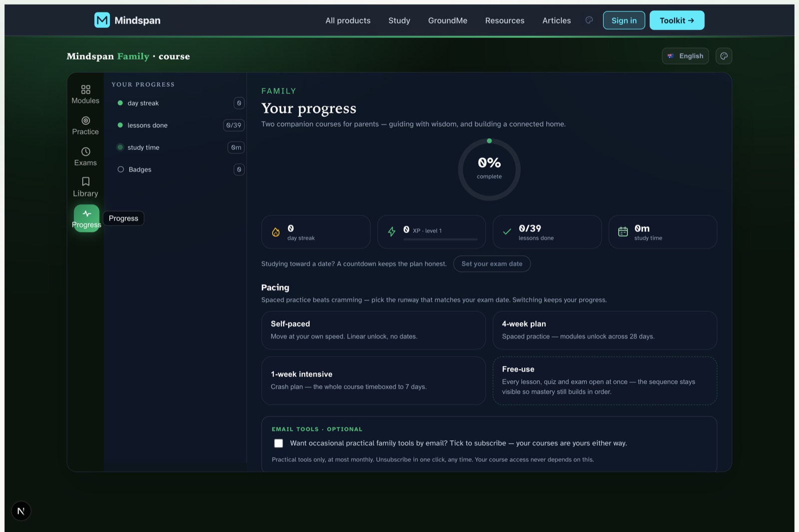
Task: Select the Progress pulse icon
Action: pyautogui.click(x=87, y=214)
